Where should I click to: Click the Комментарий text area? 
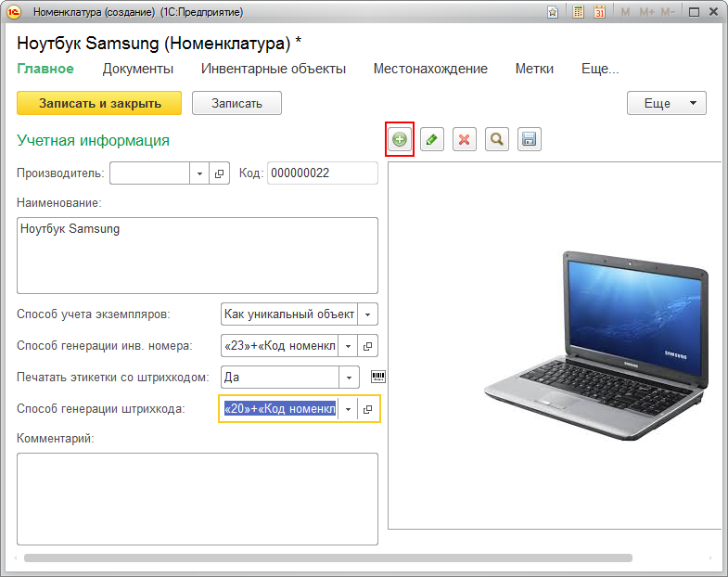(198, 499)
